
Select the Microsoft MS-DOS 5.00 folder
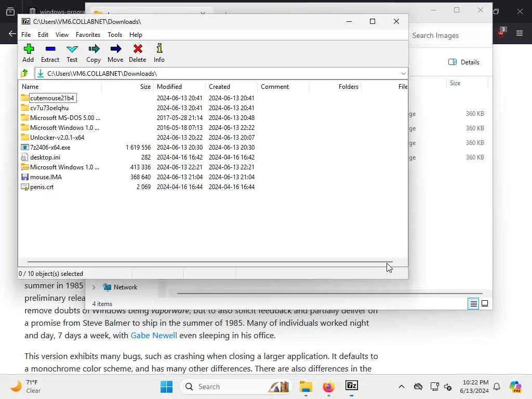click(65, 118)
